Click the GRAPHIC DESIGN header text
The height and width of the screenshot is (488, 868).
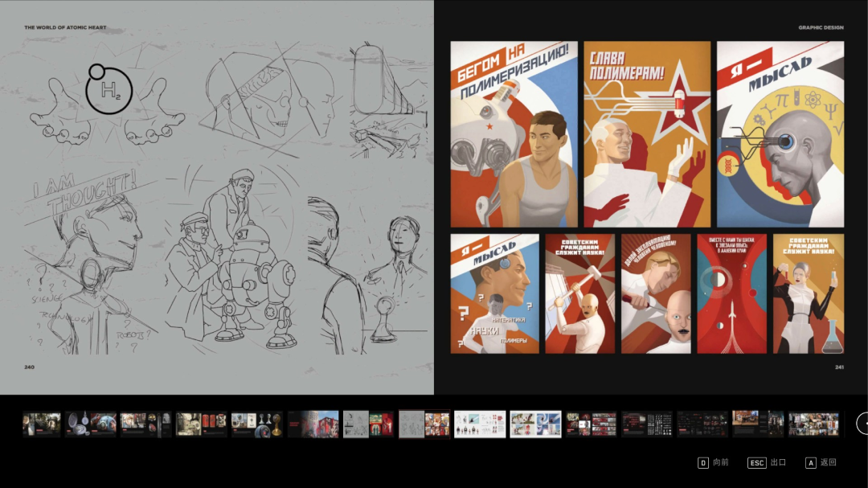(821, 27)
